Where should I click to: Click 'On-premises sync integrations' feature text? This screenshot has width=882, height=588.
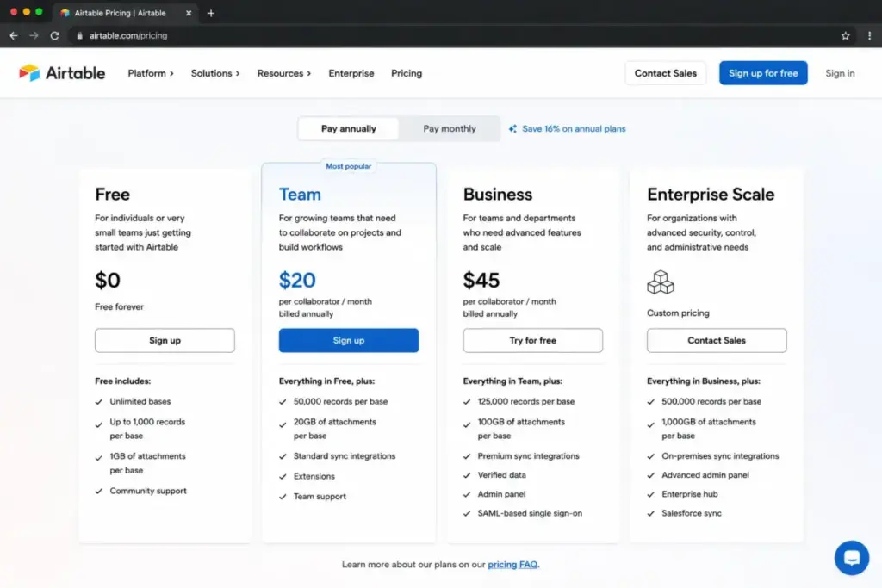[720, 456]
